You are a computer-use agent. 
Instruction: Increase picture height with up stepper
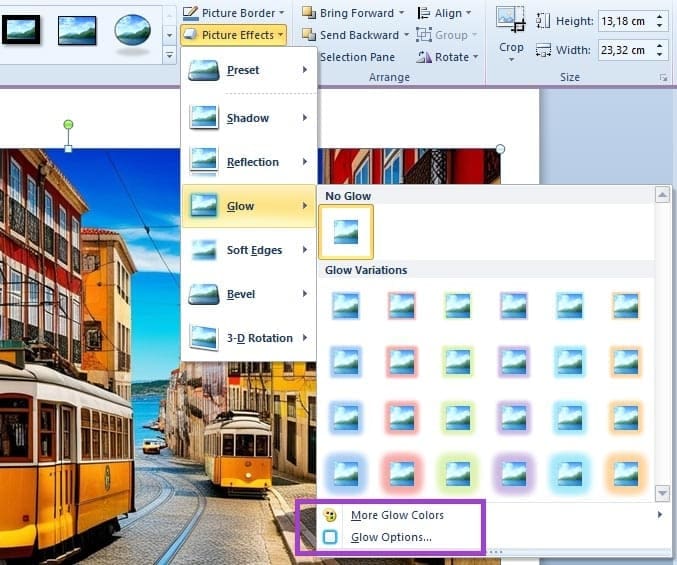click(659, 16)
